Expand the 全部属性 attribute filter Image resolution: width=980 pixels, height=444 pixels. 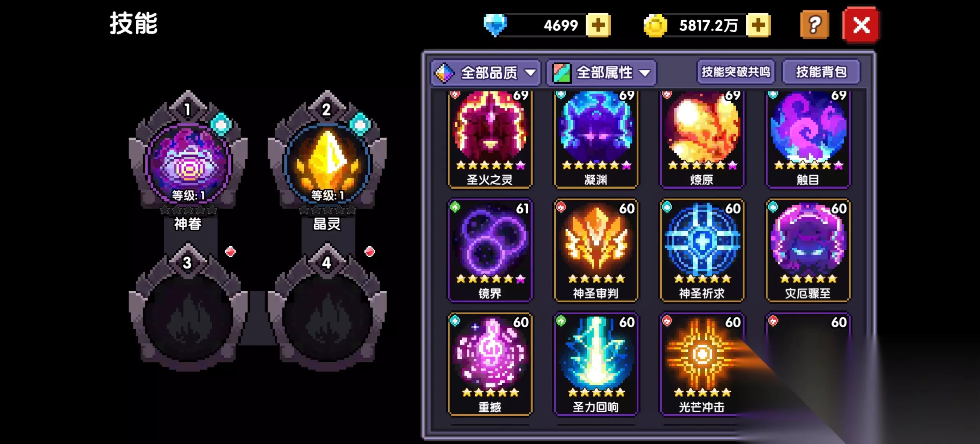click(601, 72)
